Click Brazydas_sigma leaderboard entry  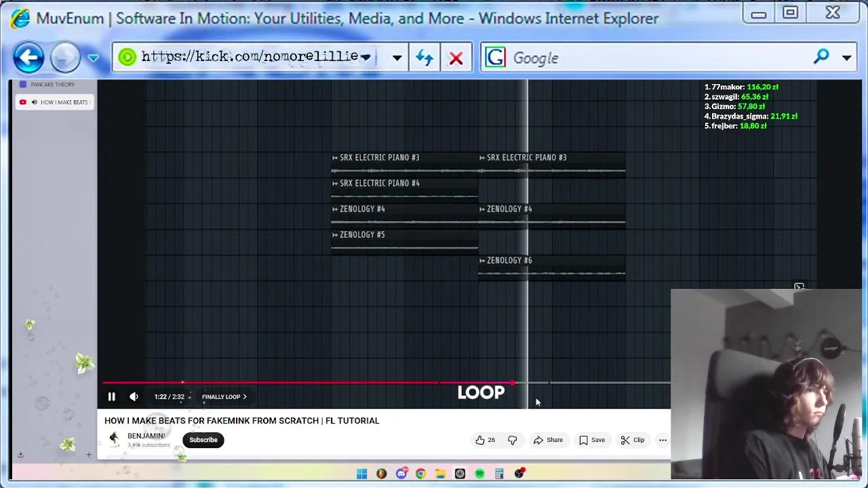[x=751, y=117]
